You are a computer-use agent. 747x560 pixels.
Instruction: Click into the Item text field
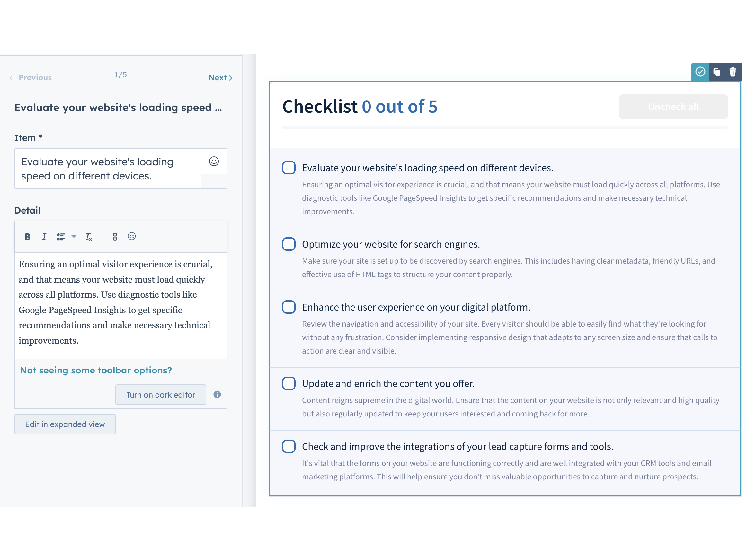click(108, 169)
